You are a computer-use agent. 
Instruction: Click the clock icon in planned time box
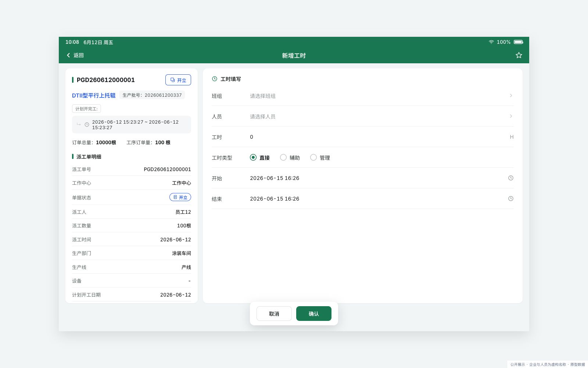tap(87, 125)
